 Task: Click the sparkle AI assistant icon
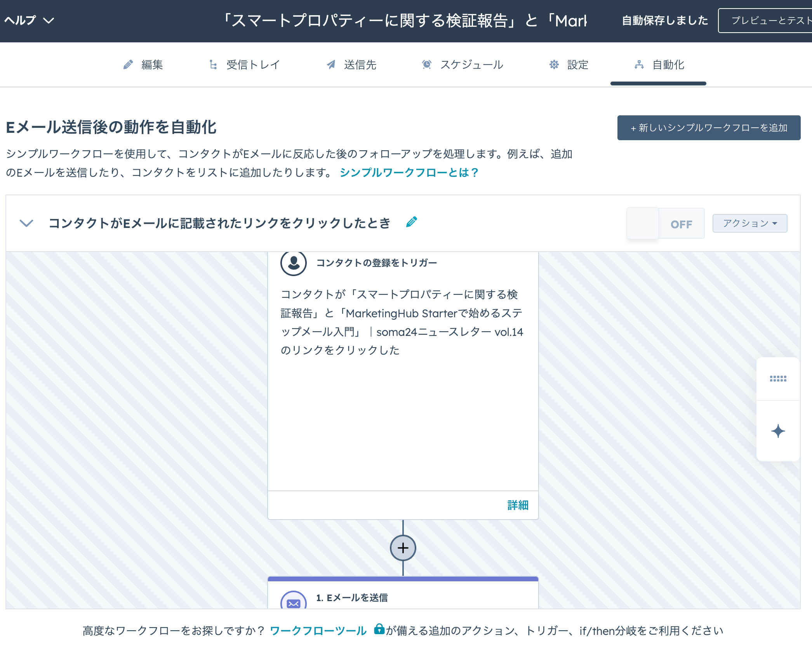click(778, 431)
